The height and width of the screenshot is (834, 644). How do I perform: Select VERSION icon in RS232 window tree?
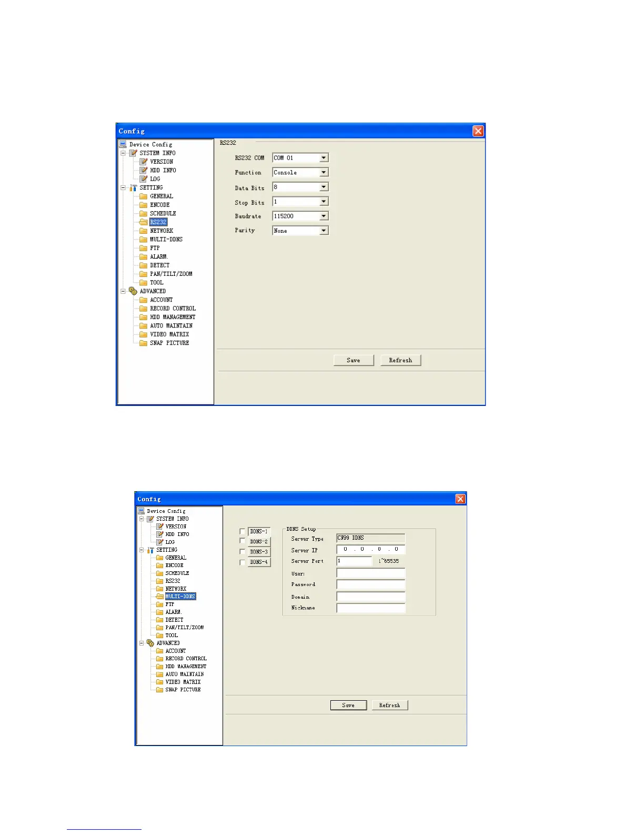[x=143, y=162]
